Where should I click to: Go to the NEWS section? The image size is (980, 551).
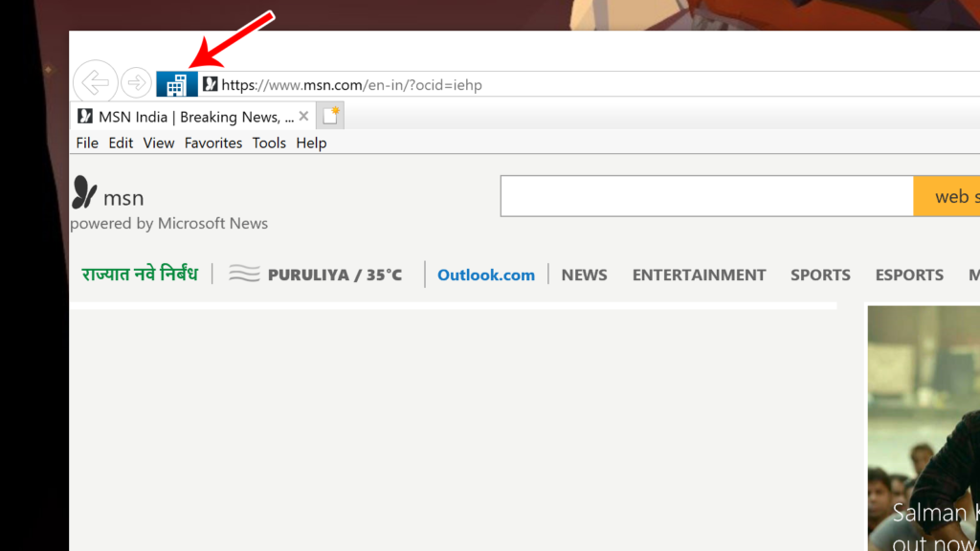pos(585,275)
